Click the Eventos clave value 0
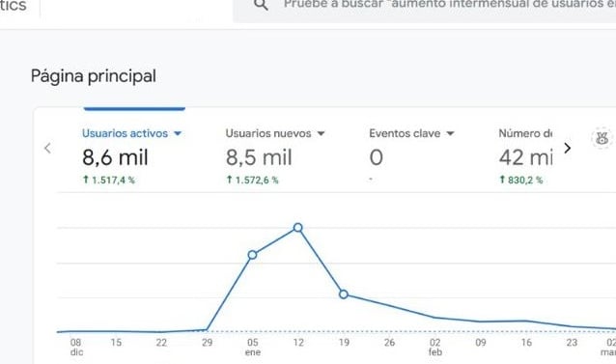This screenshot has width=616, height=364. point(376,157)
